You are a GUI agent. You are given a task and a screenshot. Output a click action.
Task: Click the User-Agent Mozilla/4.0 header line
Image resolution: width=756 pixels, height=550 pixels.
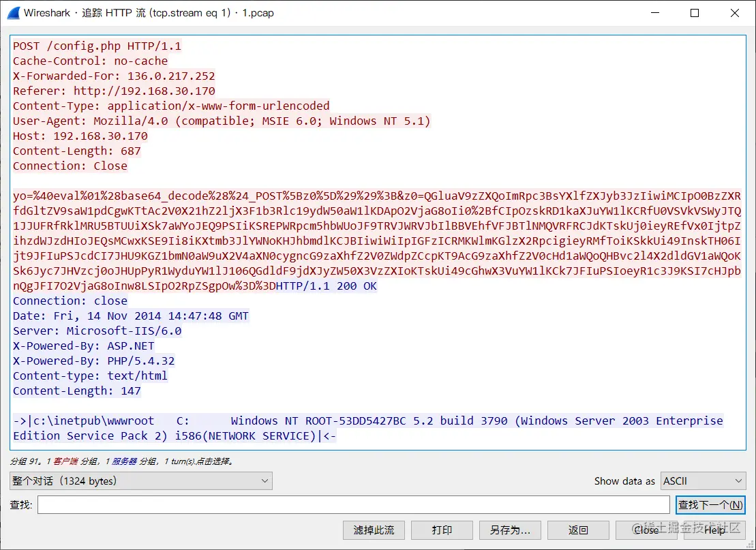click(222, 121)
